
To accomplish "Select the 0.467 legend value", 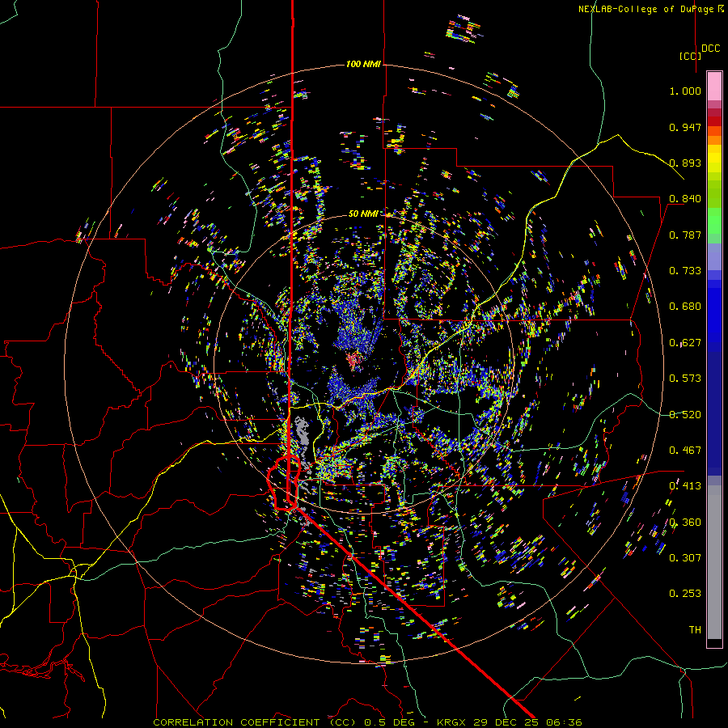I will (685, 451).
